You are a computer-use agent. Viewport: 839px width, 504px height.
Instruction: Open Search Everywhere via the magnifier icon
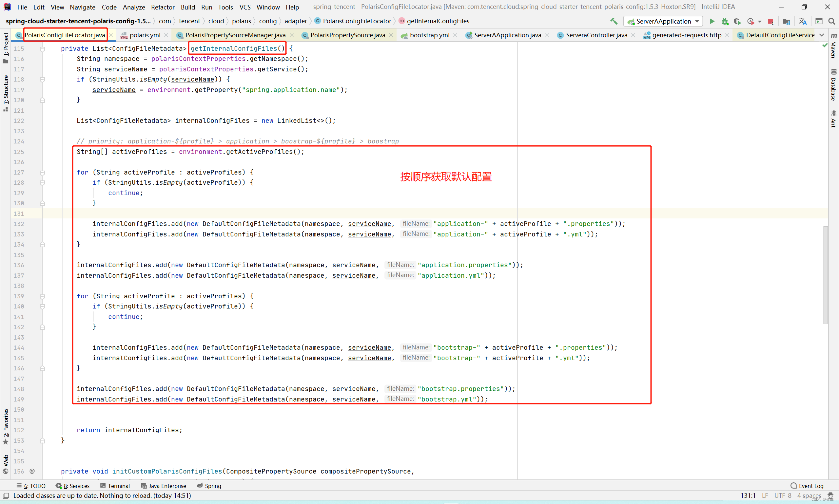(x=832, y=21)
